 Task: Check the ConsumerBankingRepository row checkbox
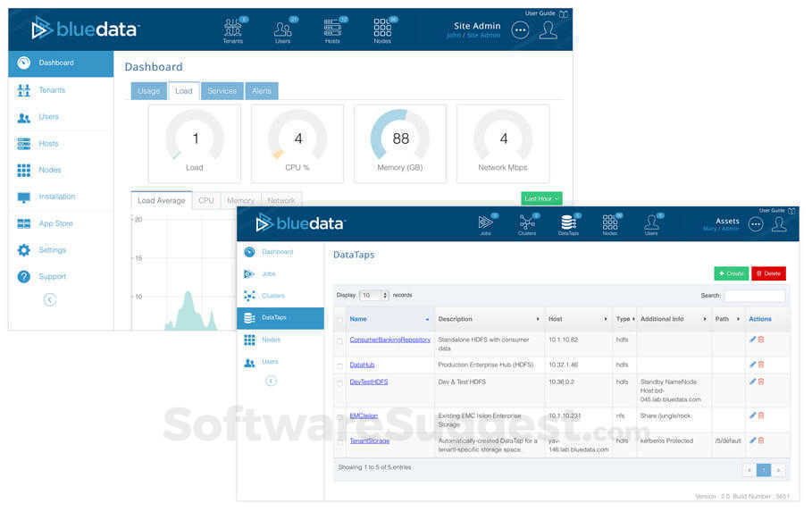click(339, 340)
